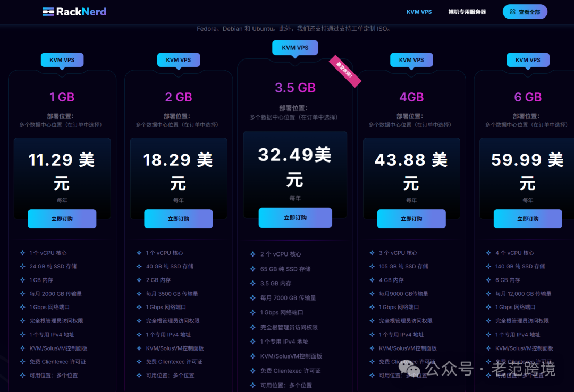Click the KVM VPS badge above the 4GB plan

[411, 60]
